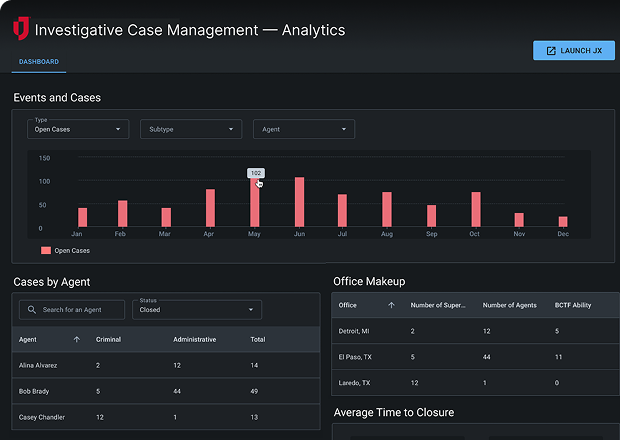Image resolution: width=620 pixels, height=440 pixels.
Task: Click the Search for an Agent field
Action: pos(80,310)
